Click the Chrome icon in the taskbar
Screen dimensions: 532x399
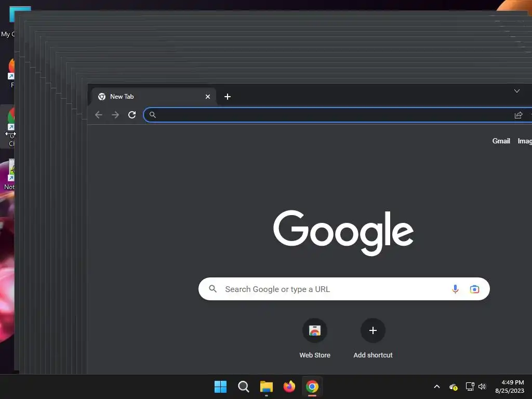312,387
